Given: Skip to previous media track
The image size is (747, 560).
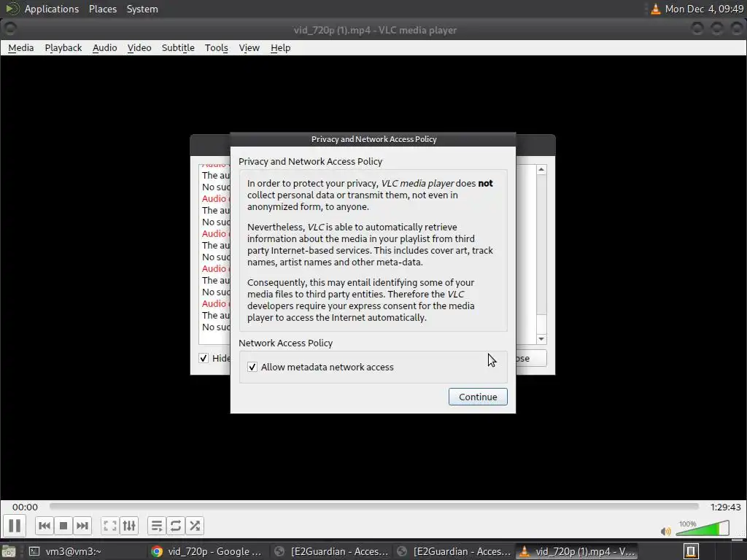Looking at the screenshot, I should [44, 526].
